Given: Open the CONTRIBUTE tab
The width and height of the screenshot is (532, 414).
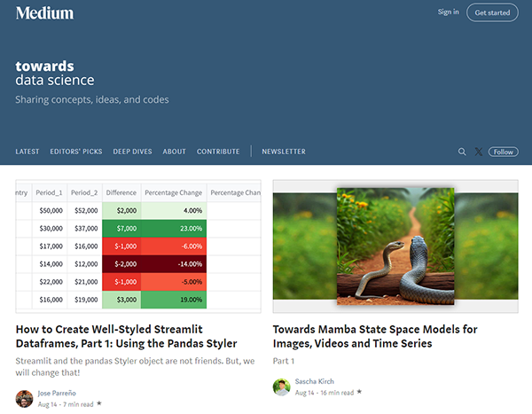Looking at the screenshot, I should (x=218, y=152).
